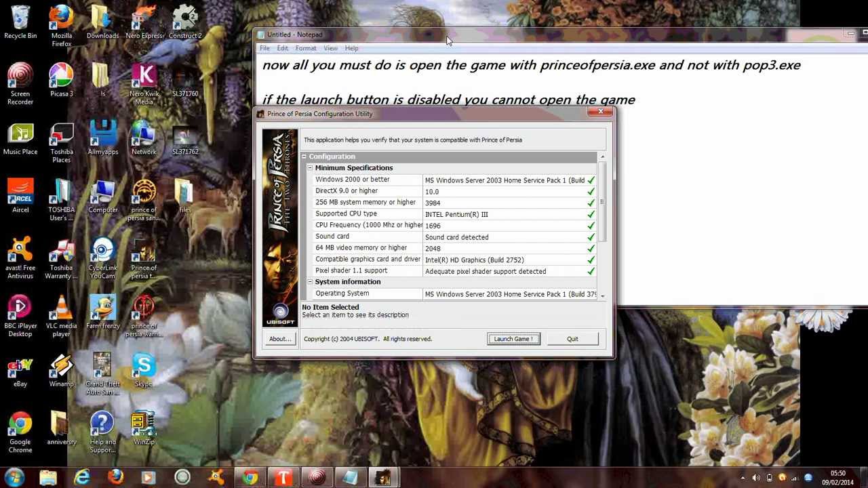Viewport: 868px width, 488px height.
Task: Open the Farm Frenzy desktop shortcut
Action: click(x=102, y=313)
